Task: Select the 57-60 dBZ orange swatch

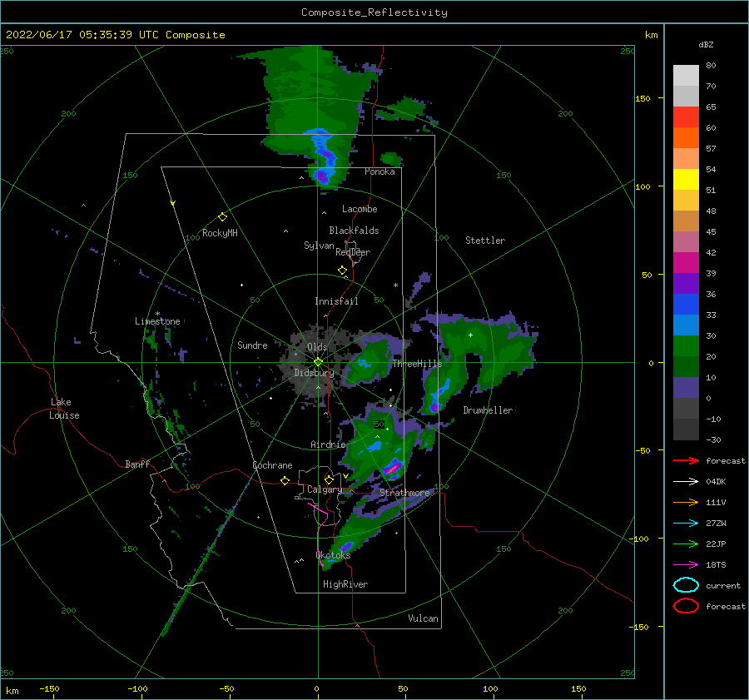Action: tap(686, 138)
